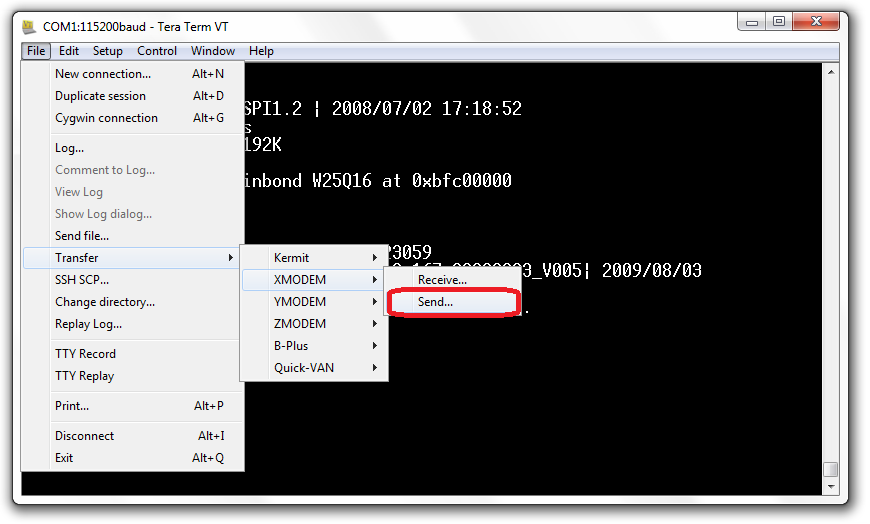Image resolution: width=870 pixels, height=524 pixels.
Task: Choose XMODEM Receive... option
Action: [x=453, y=280]
